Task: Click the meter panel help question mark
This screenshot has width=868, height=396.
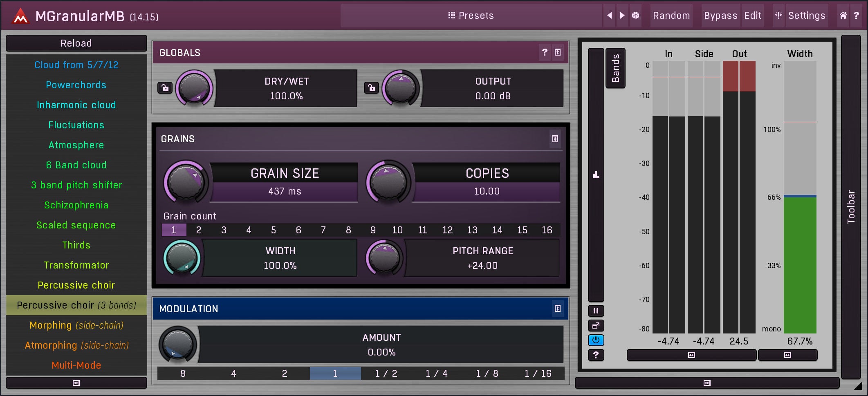Action: (596, 355)
